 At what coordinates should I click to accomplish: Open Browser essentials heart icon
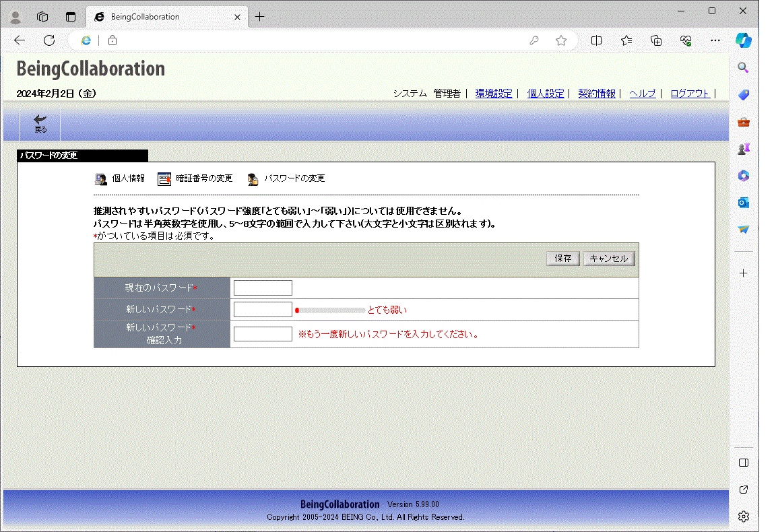tap(686, 40)
